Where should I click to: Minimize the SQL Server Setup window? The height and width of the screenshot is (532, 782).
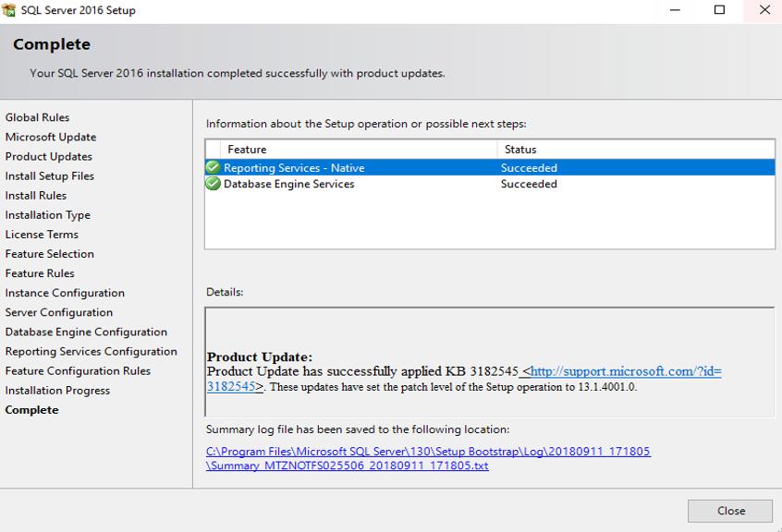675,10
